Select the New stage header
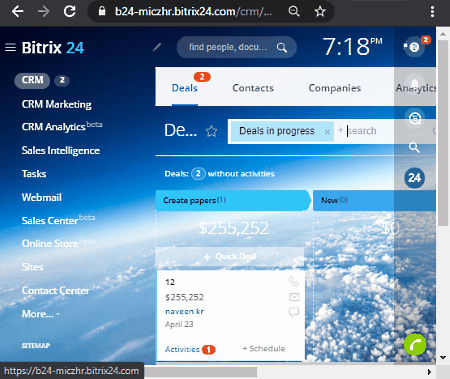The height and width of the screenshot is (379, 450). click(x=374, y=200)
